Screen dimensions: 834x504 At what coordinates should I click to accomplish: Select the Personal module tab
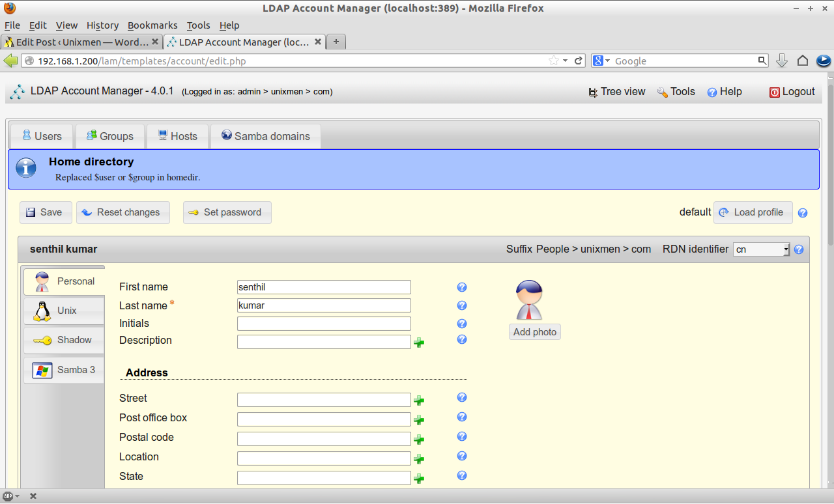(x=64, y=281)
